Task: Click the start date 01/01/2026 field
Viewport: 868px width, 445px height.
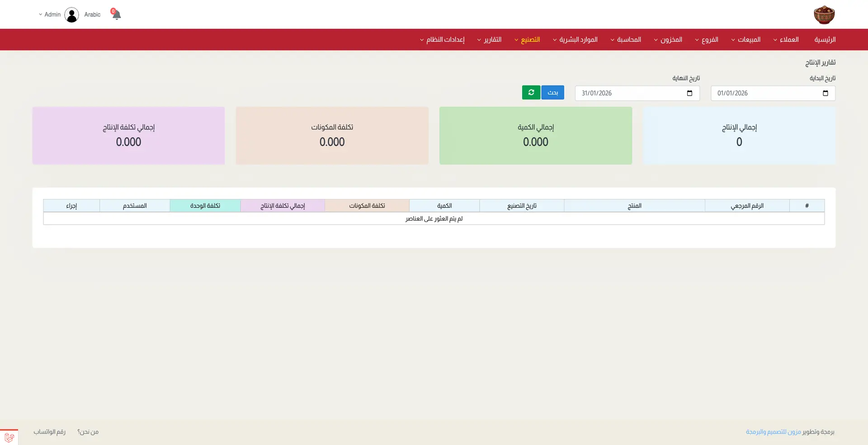Action: (x=764, y=93)
